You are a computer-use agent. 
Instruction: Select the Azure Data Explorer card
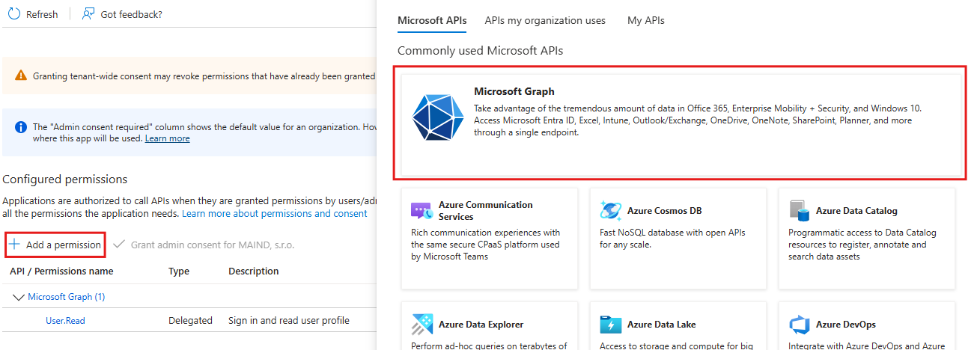point(490,326)
